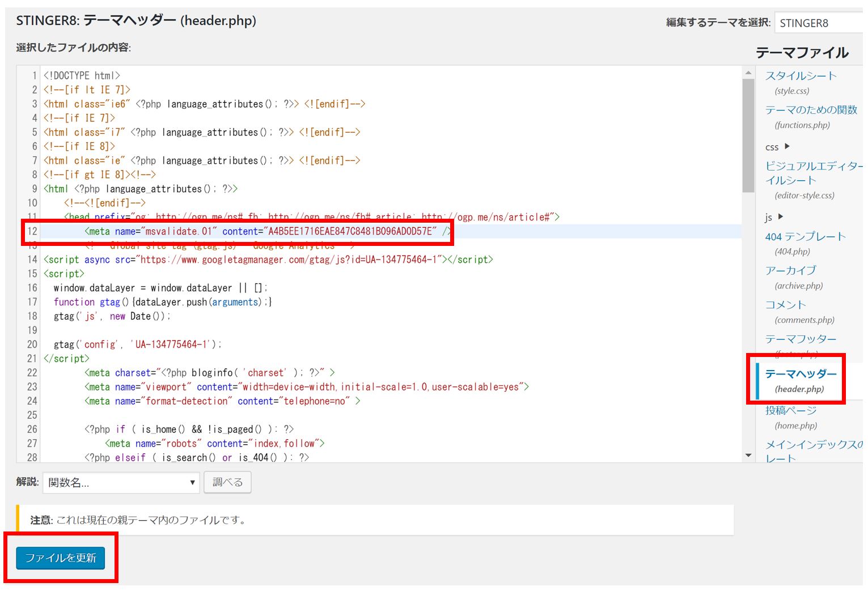
Task: Open アーカイブ archive.php file
Action: (790, 271)
